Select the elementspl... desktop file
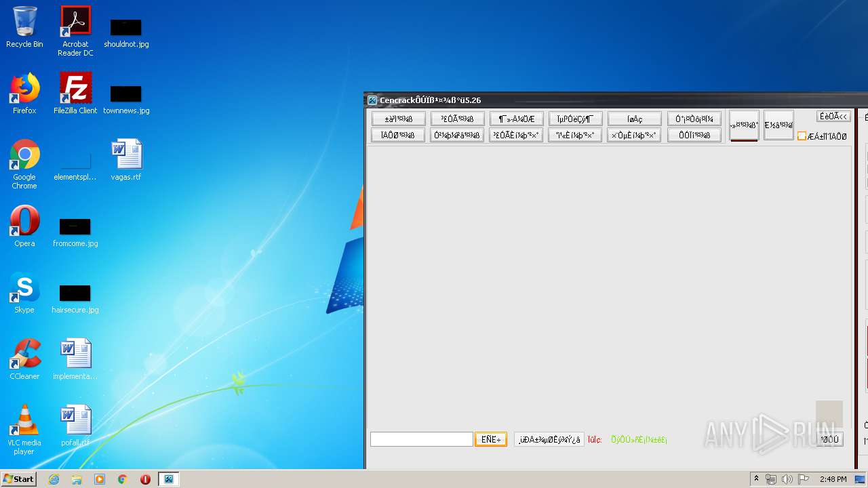868x488 pixels. pyautogui.click(x=75, y=167)
